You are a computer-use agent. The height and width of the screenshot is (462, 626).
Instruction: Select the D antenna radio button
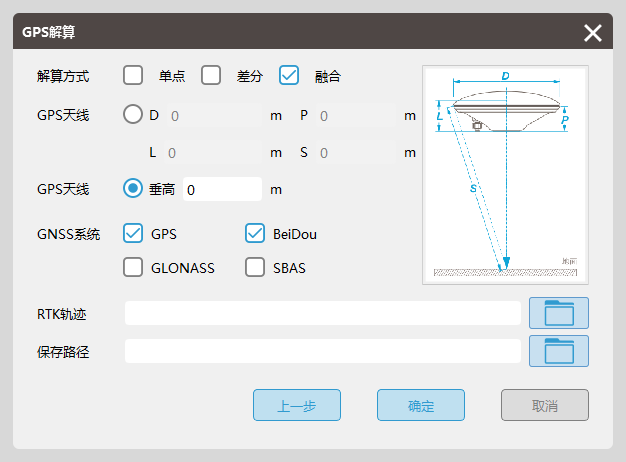133,115
